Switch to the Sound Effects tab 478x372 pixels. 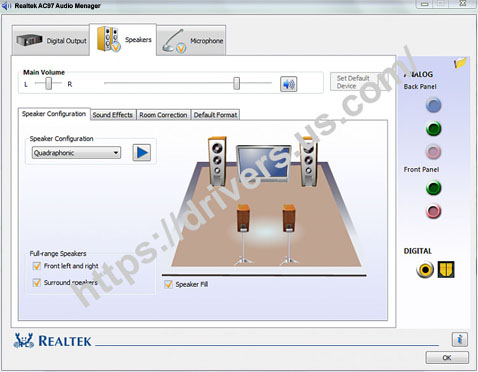113,115
